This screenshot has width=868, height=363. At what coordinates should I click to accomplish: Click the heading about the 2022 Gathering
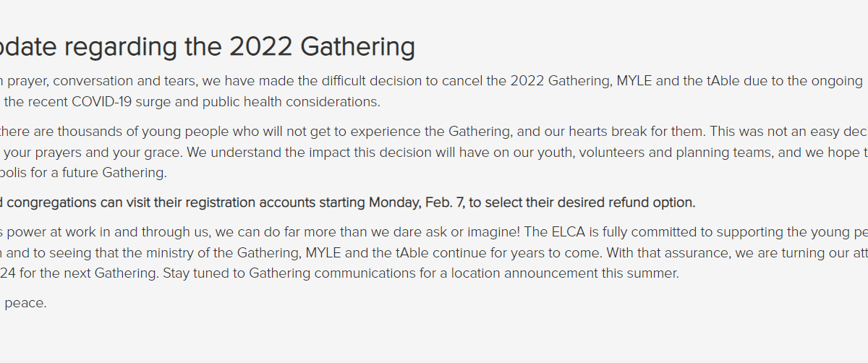tap(207, 47)
